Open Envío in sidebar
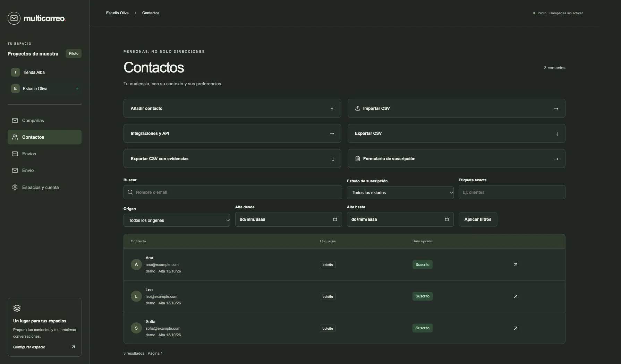 click(x=44, y=171)
